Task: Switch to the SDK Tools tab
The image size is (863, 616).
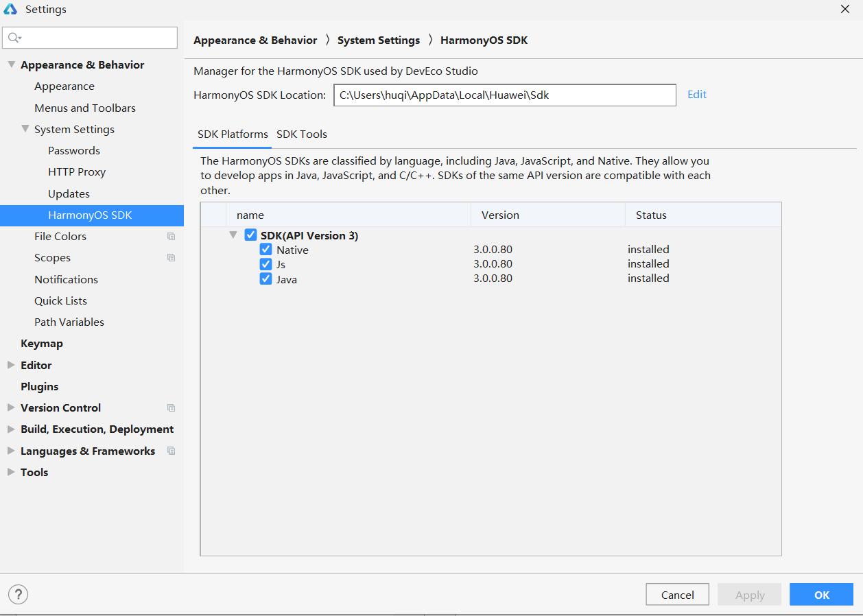Action: 302,134
